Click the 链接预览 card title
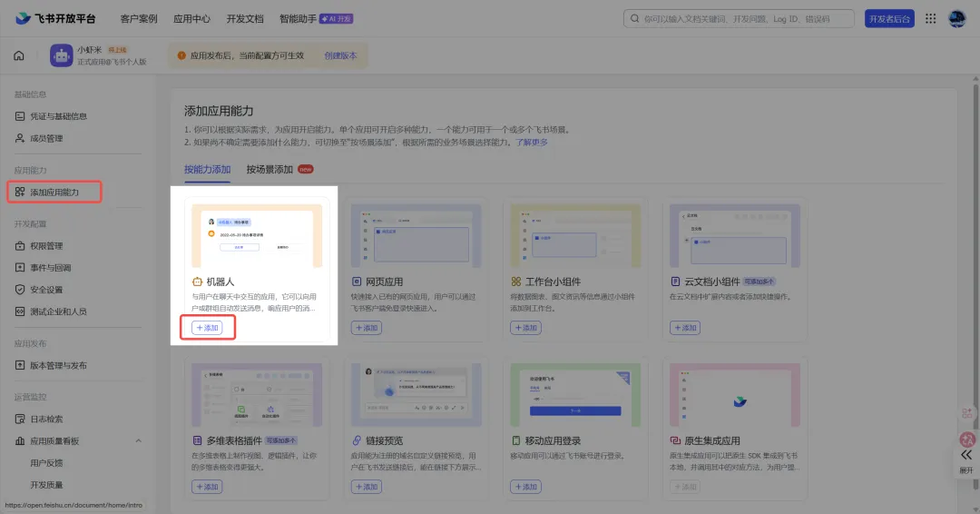Viewport: 980px width, 514px height. [x=385, y=440]
